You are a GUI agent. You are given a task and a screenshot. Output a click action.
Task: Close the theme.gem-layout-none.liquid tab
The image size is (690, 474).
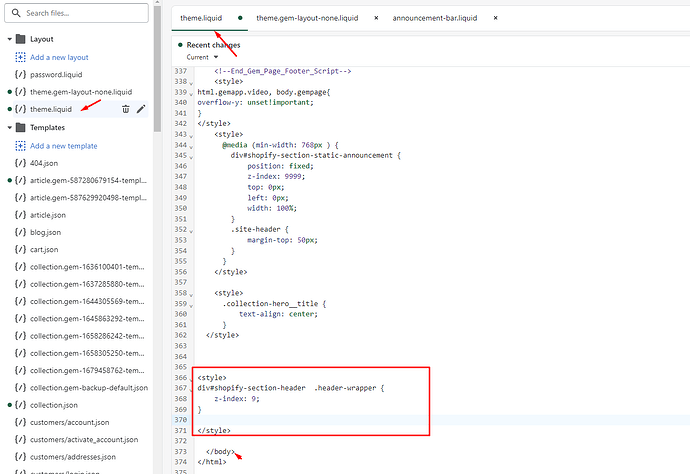375,18
